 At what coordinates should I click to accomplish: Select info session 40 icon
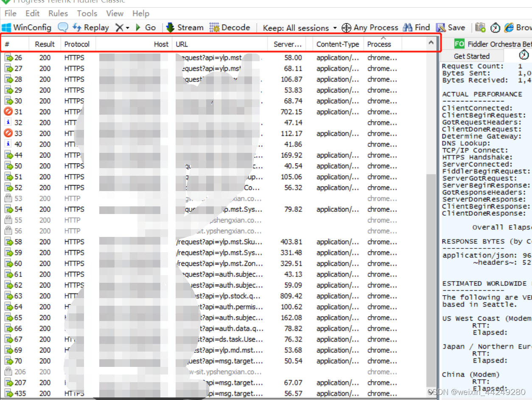point(8,144)
